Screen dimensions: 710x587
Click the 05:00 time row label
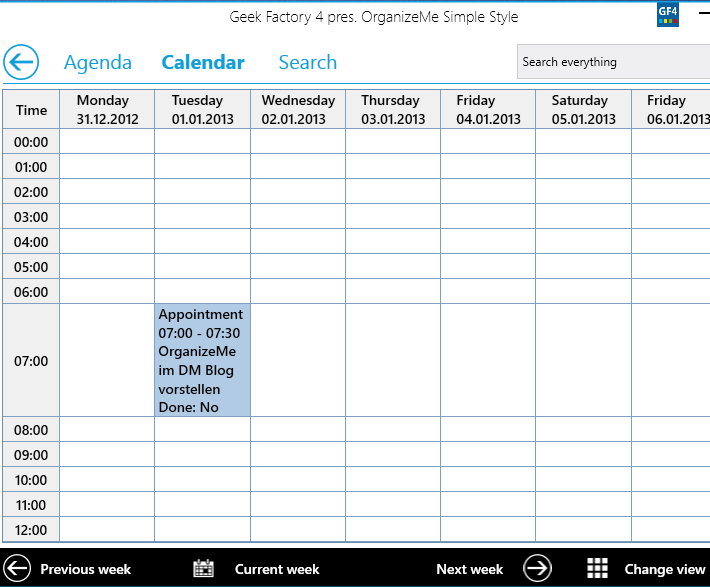pos(31,267)
